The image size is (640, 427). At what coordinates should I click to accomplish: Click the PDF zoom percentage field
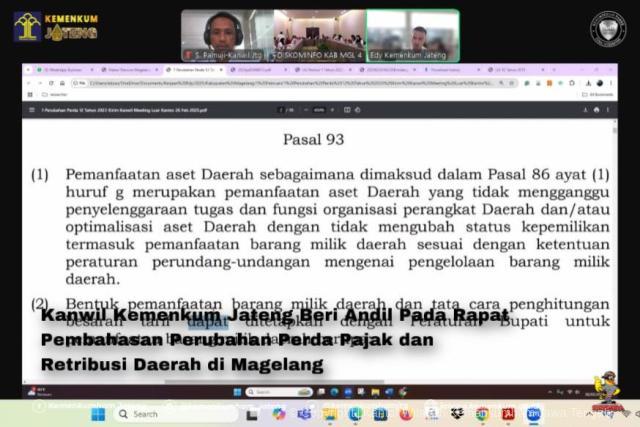coord(318,109)
